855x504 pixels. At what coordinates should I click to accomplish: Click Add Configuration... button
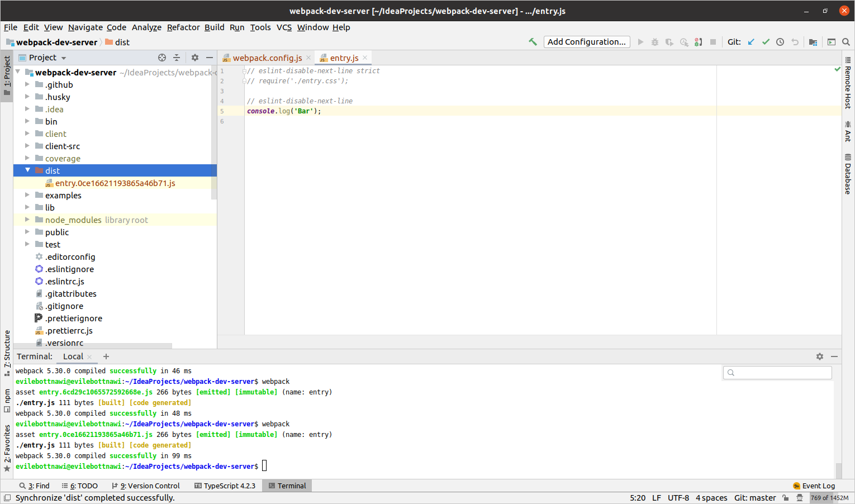(587, 42)
